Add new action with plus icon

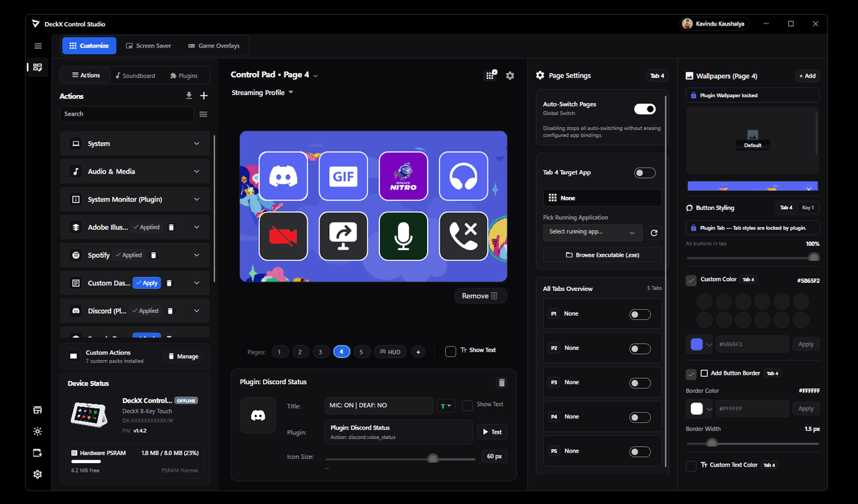coord(204,96)
